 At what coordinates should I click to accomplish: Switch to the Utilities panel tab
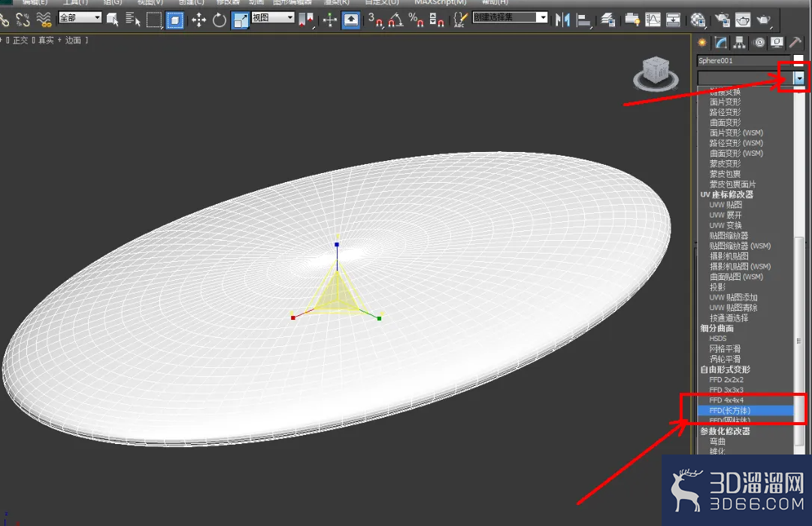click(x=795, y=42)
